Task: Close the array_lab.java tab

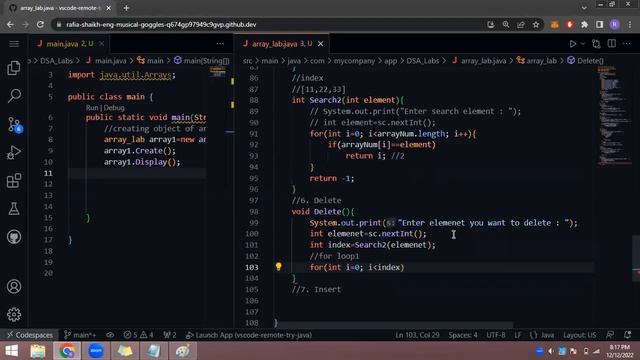Action: pos(320,44)
